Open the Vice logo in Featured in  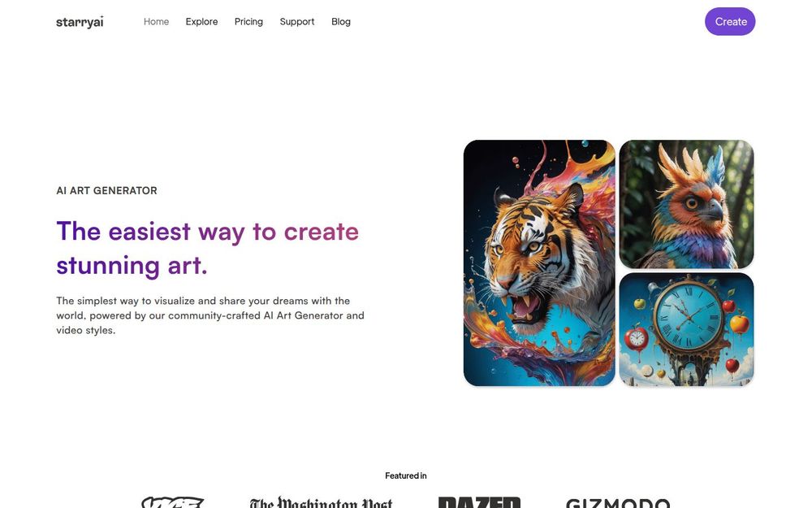pyautogui.click(x=172, y=501)
